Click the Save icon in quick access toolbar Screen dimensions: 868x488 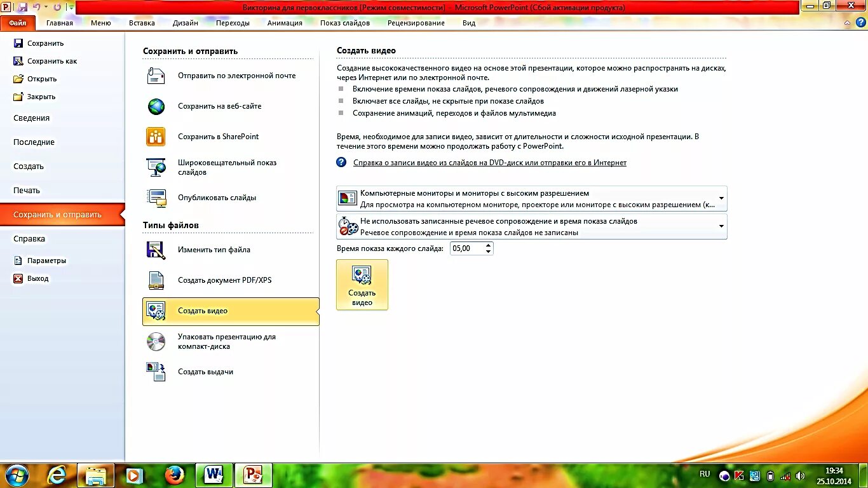23,7
